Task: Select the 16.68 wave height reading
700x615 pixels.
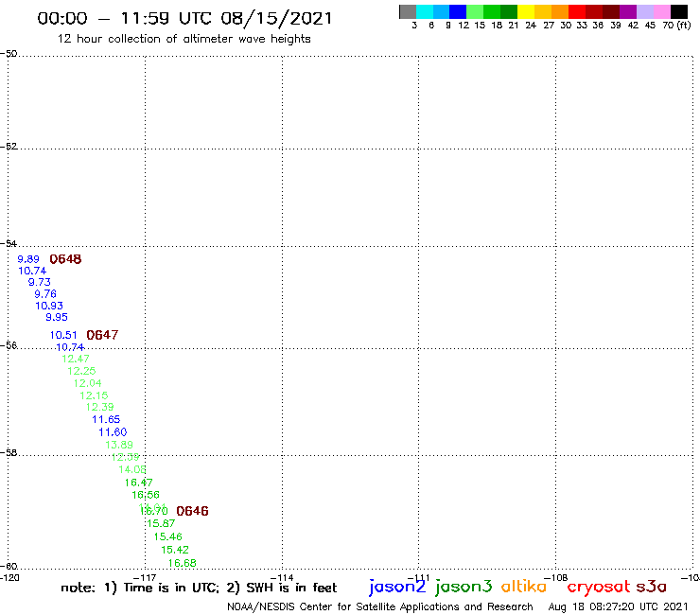Action: [x=182, y=563]
